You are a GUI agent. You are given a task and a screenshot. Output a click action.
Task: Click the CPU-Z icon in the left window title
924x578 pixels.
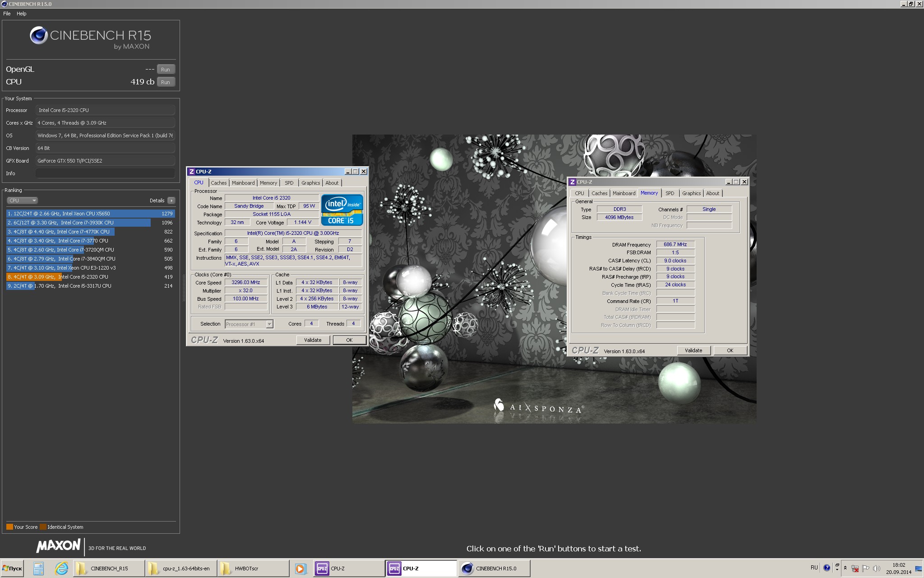(192, 172)
